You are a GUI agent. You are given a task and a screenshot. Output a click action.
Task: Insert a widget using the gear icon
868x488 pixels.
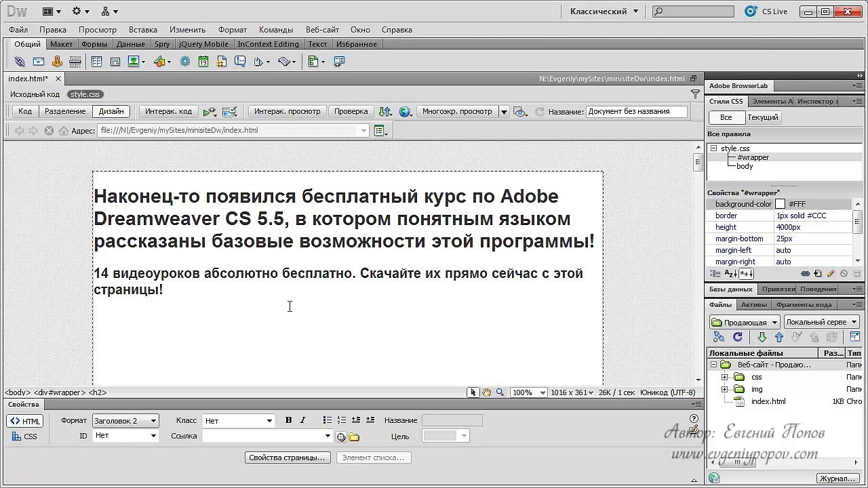tap(184, 62)
